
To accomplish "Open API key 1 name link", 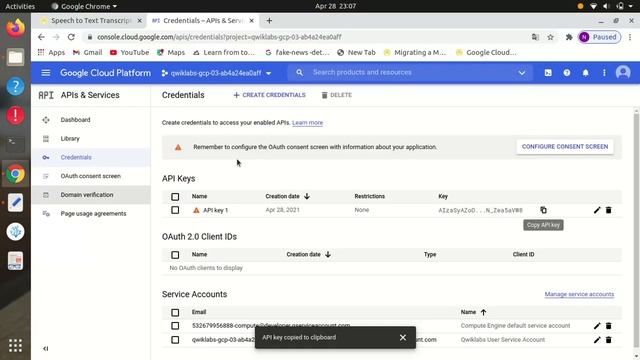I will [216, 210].
